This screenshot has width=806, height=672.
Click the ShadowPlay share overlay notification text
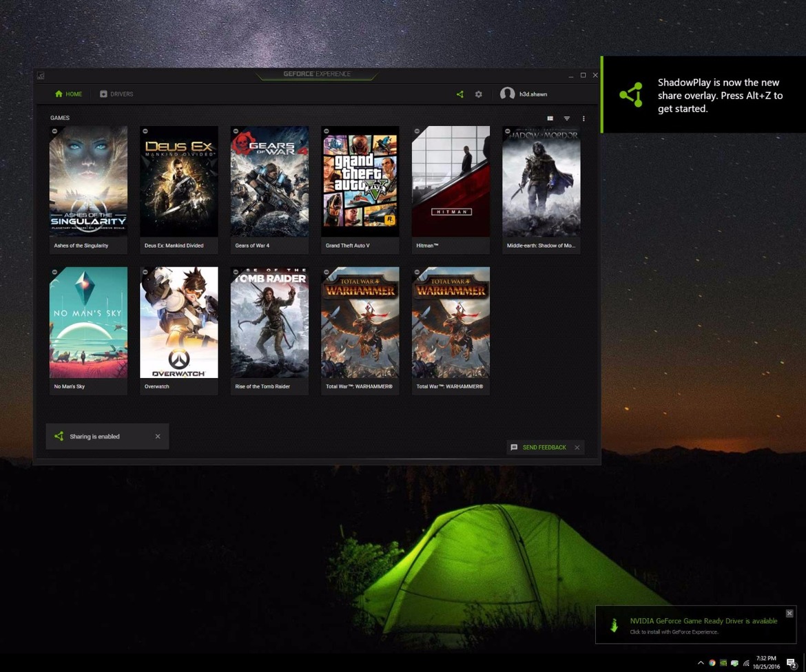(720, 96)
